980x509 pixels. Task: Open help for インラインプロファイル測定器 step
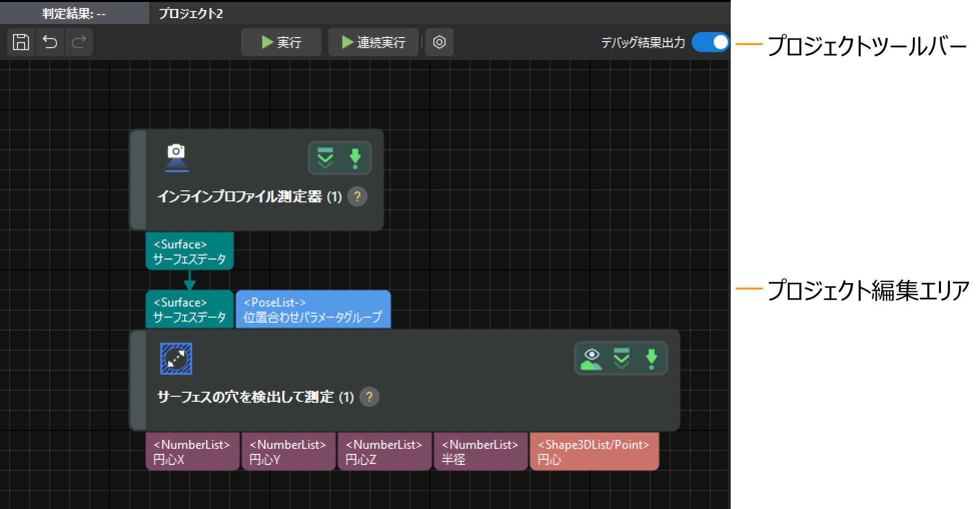[x=357, y=196]
